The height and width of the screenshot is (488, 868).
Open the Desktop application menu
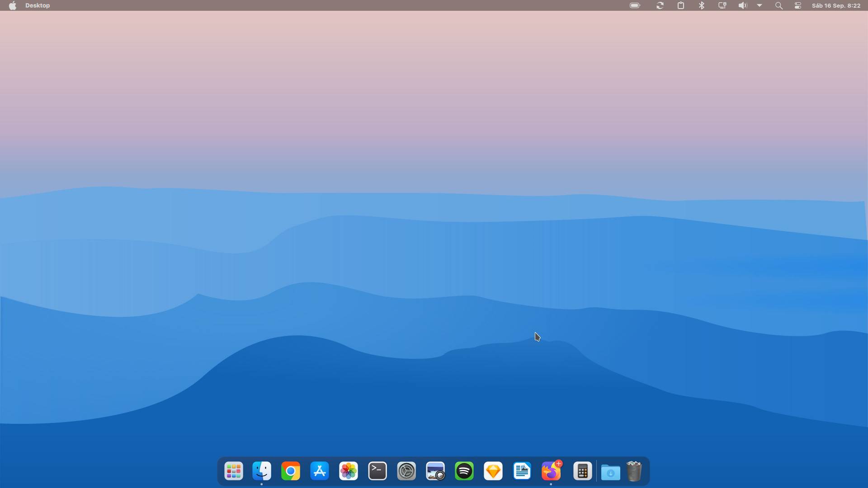click(x=38, y=5)
